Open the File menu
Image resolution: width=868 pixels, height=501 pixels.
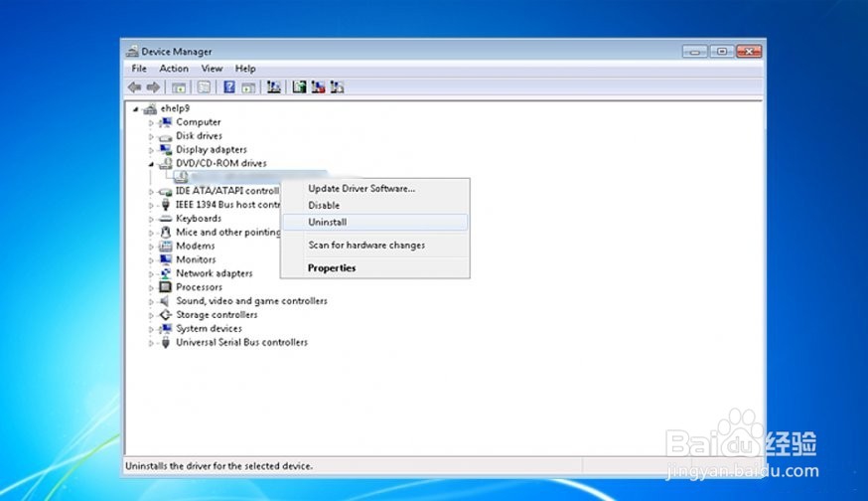(139, 69)
